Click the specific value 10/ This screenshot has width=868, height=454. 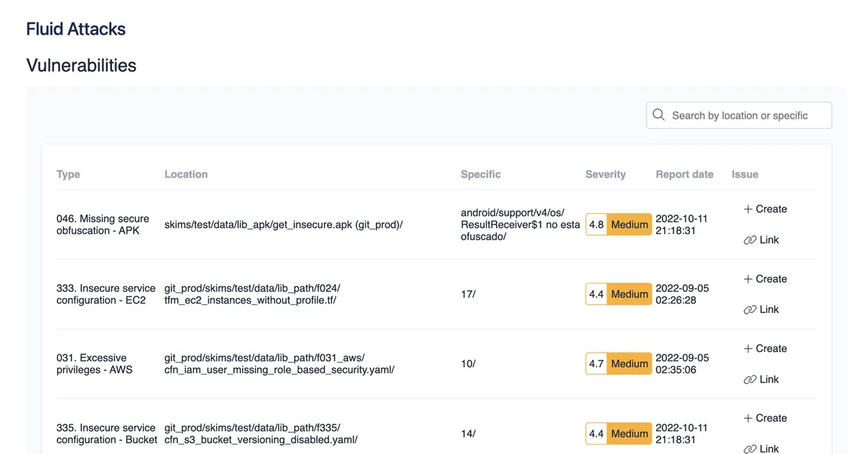[x=468, y=364]
